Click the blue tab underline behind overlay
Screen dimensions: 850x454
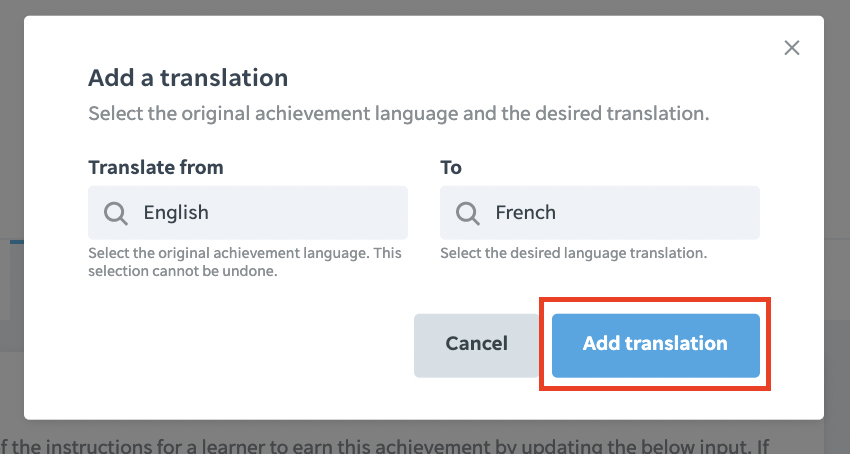pyautogui.click(x=17, y=241)
